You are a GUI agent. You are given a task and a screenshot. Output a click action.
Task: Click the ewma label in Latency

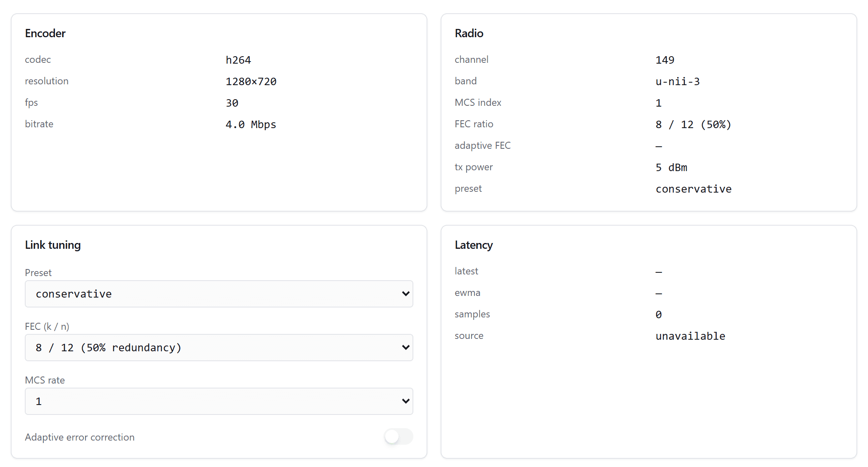pyautogui.click(x=467, y=293)
